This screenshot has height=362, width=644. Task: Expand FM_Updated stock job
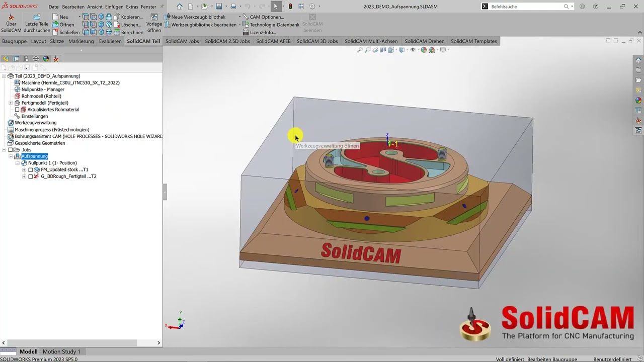(x=24, y=170)
